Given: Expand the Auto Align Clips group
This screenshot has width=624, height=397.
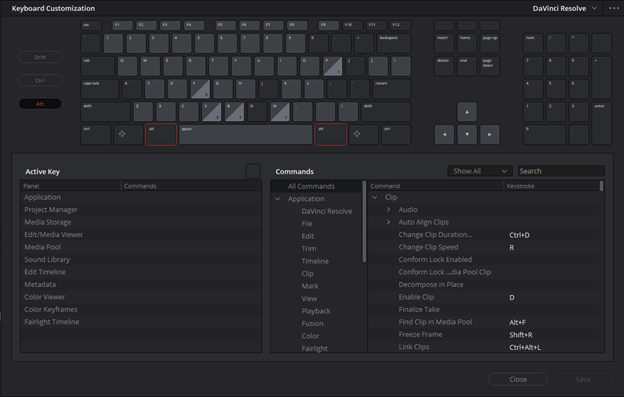Looking at the screenshot, I should click(x=388, y=222).
